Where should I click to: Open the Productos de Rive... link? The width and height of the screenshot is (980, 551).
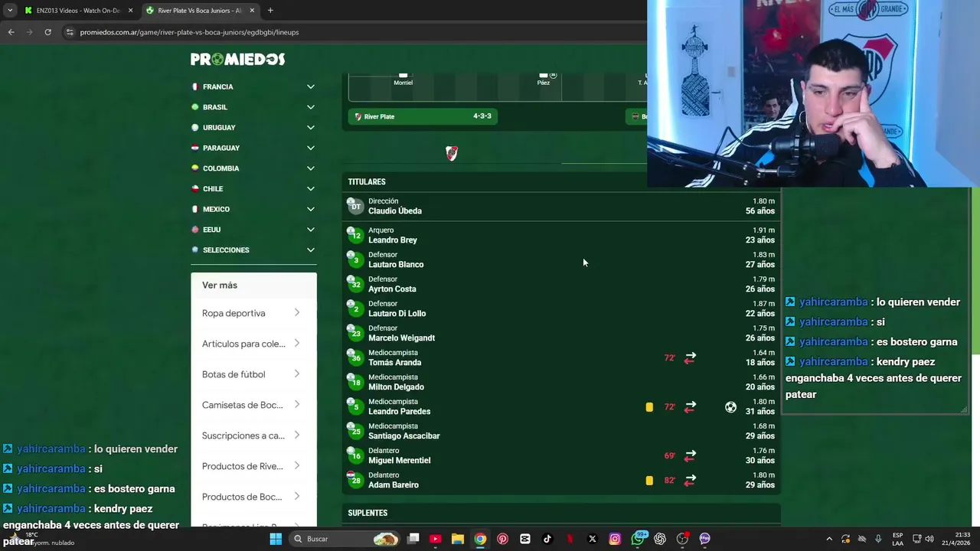253,466
